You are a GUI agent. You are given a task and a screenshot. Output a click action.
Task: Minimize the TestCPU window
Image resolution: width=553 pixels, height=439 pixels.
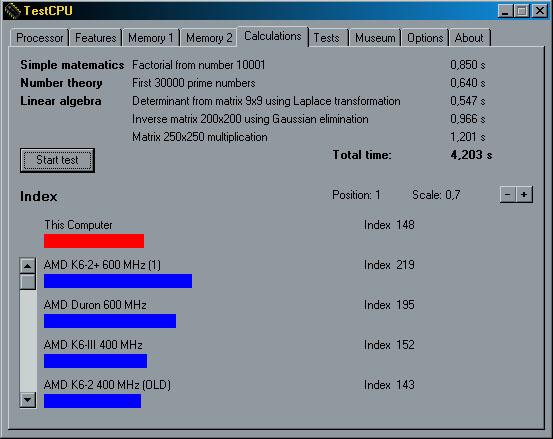tap(505, 11)
